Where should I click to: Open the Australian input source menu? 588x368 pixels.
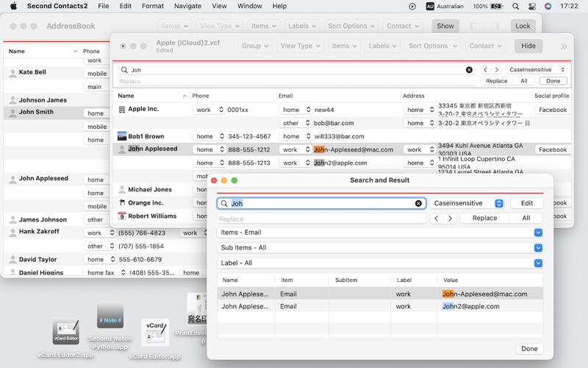pyautogui.click(x=445, y=6)
